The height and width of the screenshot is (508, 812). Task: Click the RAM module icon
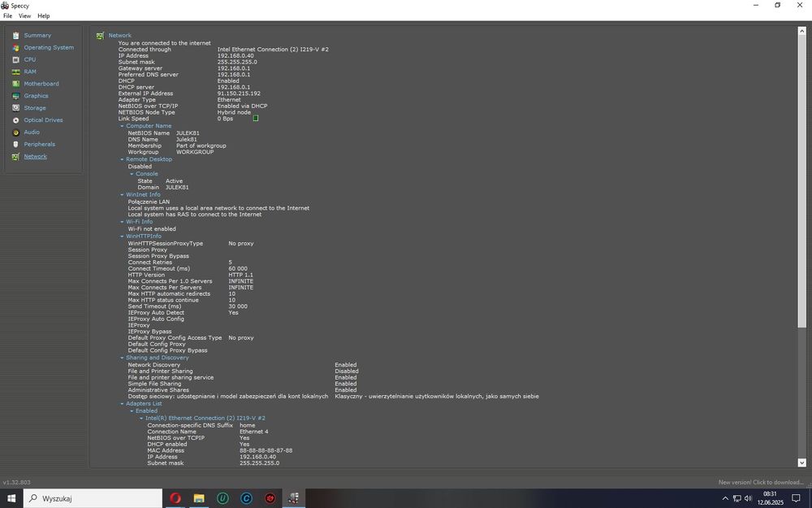click(x=15, y=72)
